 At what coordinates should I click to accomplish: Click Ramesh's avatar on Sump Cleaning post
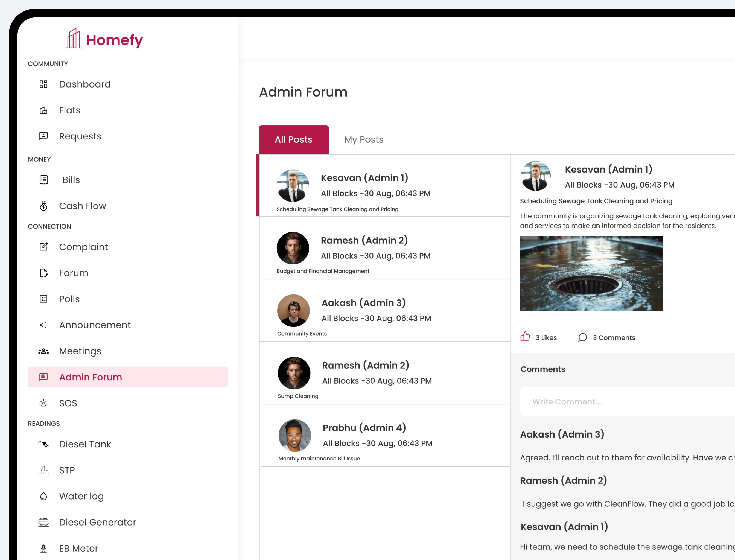[x=294, y=373]
